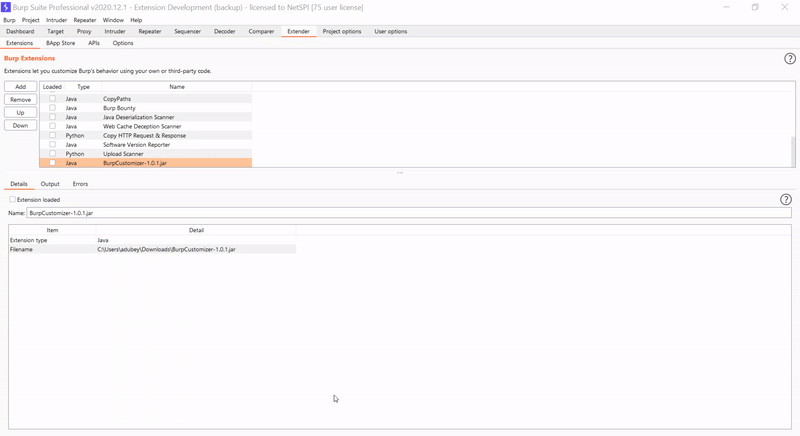
Task: Tick the Extension loaded checkbox
Action: [12, 199]
